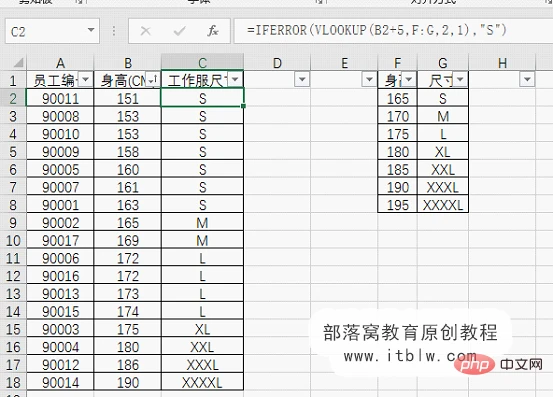Open filter dropdown in cell E1

click(369, 79)
